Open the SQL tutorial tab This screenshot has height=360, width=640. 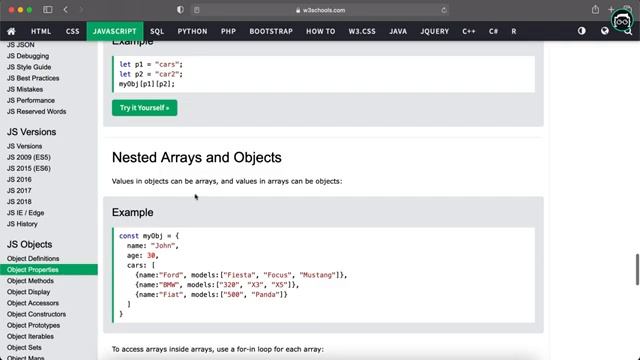tap(157, 31)
